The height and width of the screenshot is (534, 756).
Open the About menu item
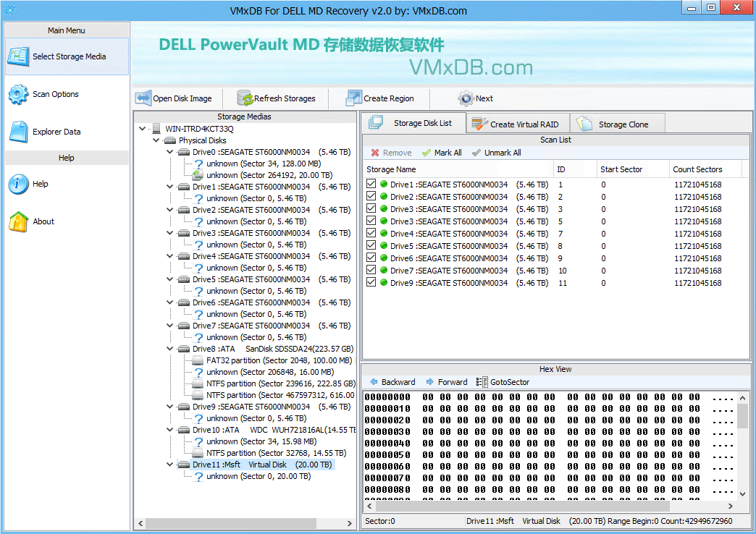pos(67,221)
